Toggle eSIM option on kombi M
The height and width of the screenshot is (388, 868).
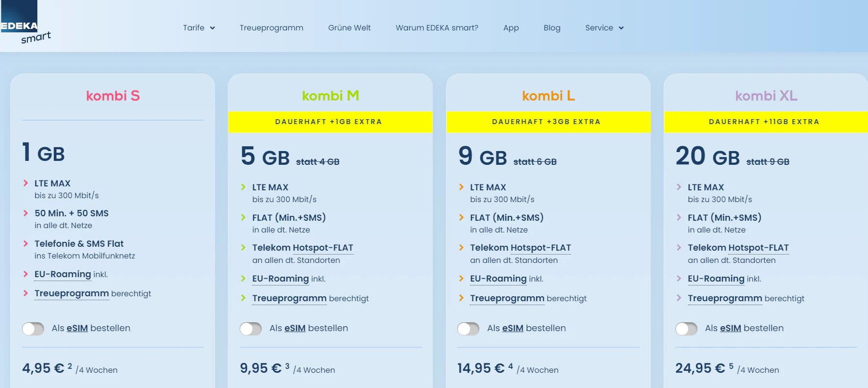click(x=250, y=329)
